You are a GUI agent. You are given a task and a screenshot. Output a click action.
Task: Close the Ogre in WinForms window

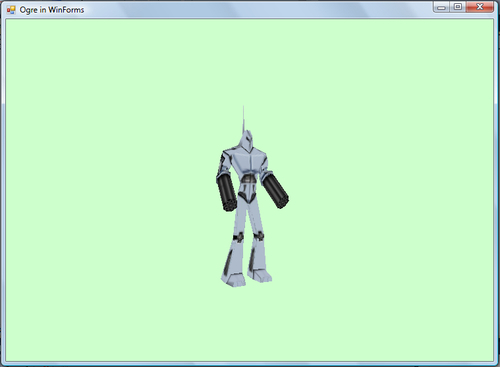(x=480, y=7)
